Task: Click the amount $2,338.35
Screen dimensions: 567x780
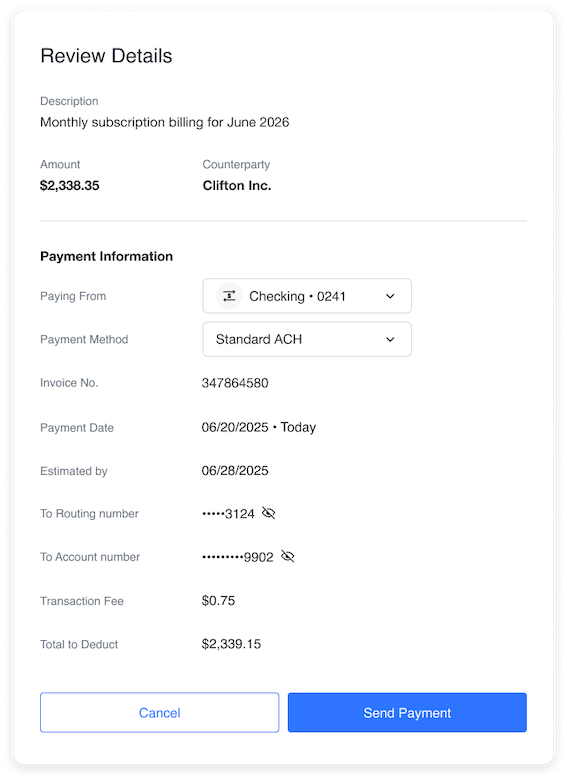Action: (x=70, y=186)
